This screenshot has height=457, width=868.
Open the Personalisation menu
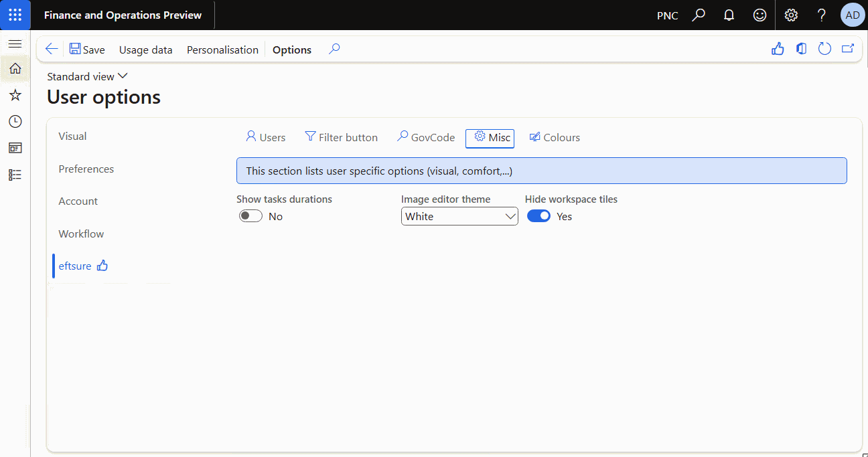pos(222,50)
